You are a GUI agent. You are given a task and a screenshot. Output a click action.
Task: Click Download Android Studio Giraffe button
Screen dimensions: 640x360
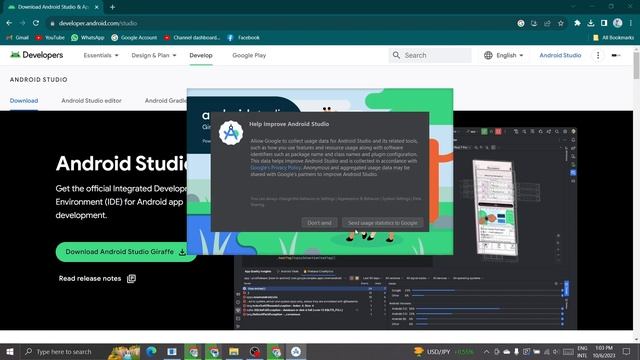[x=126, y=252]
